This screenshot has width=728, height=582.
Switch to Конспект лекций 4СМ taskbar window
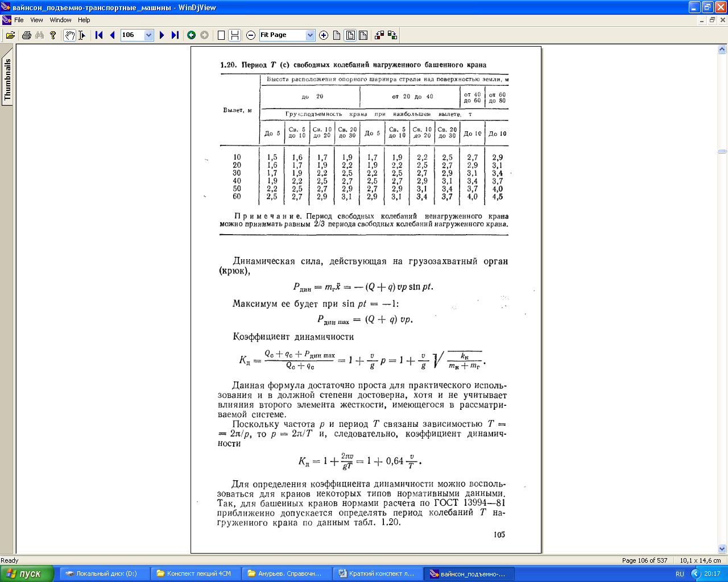click(196, 574)
